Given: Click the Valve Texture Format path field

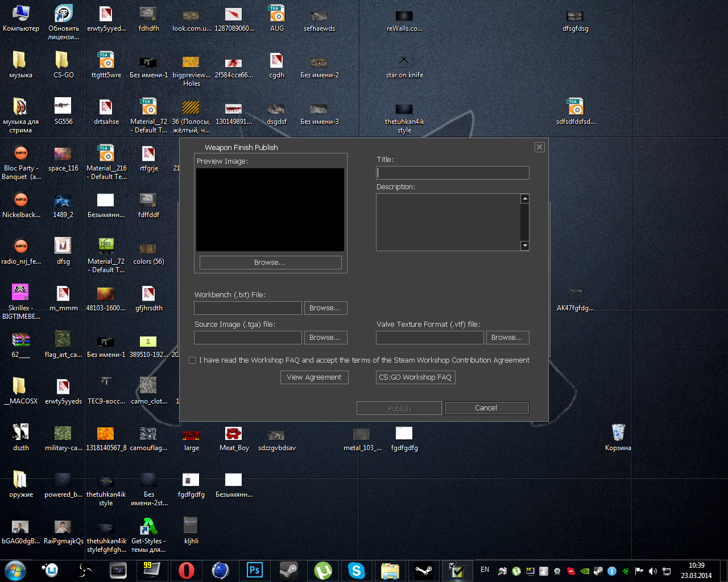Looking at the screenshot, I should coord(430,338).
